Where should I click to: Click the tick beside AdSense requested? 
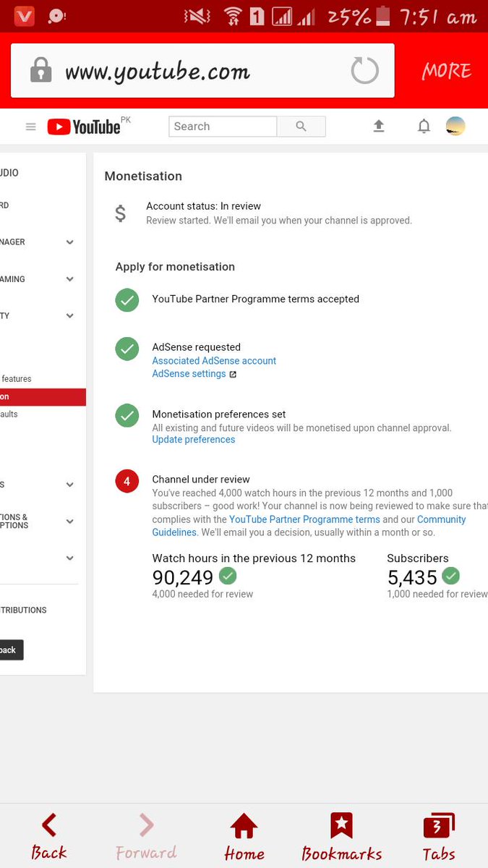127,349
